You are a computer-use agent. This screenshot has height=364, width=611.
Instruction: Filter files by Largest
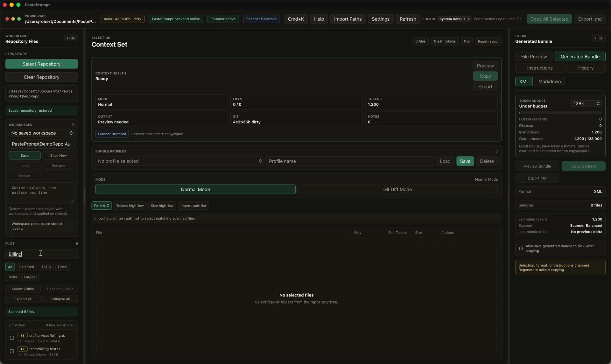click(30, 277)
